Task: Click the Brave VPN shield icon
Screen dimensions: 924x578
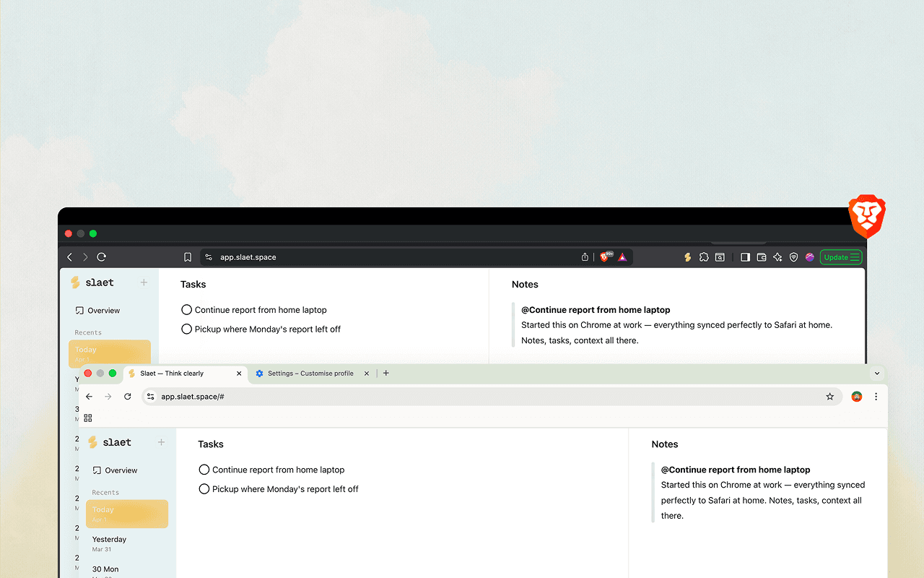Action: tap(794, 257)
